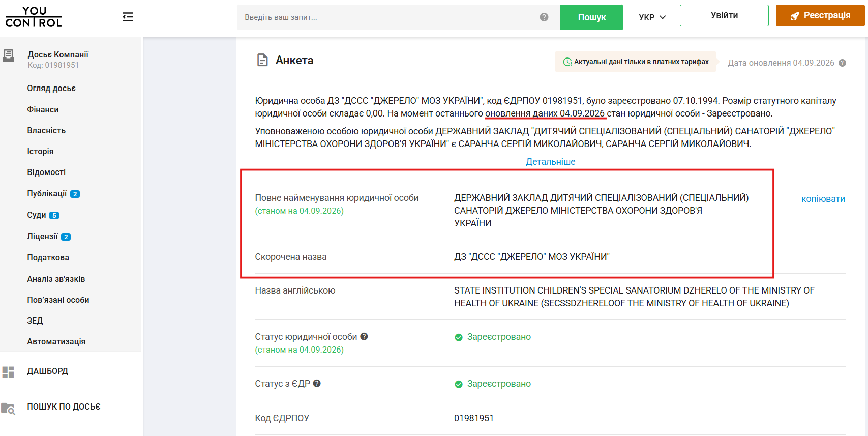Click the Дата оновлення 04.09.2026 text
Viewport: 868px width, 436px height.
781,63
